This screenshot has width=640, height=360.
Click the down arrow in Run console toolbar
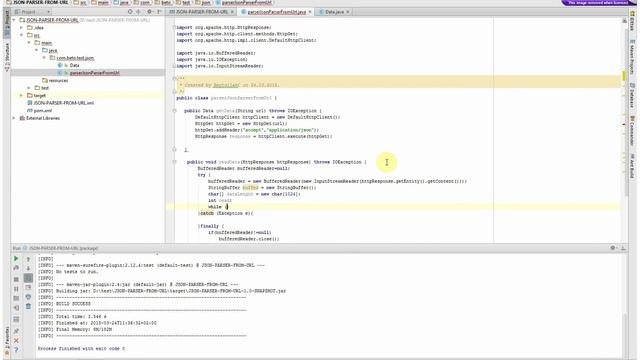[28, 269]
